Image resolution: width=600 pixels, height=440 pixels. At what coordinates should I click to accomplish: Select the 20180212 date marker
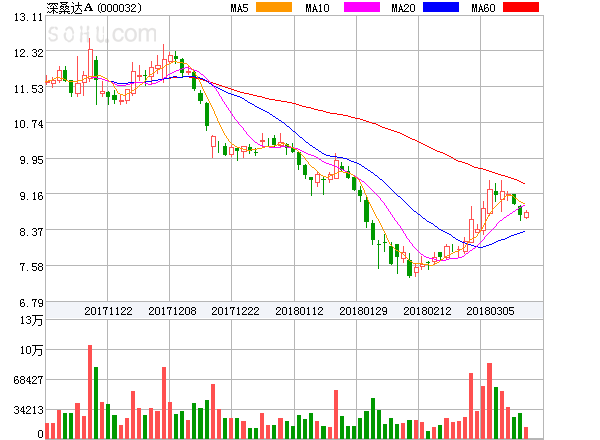coord(427,312)
